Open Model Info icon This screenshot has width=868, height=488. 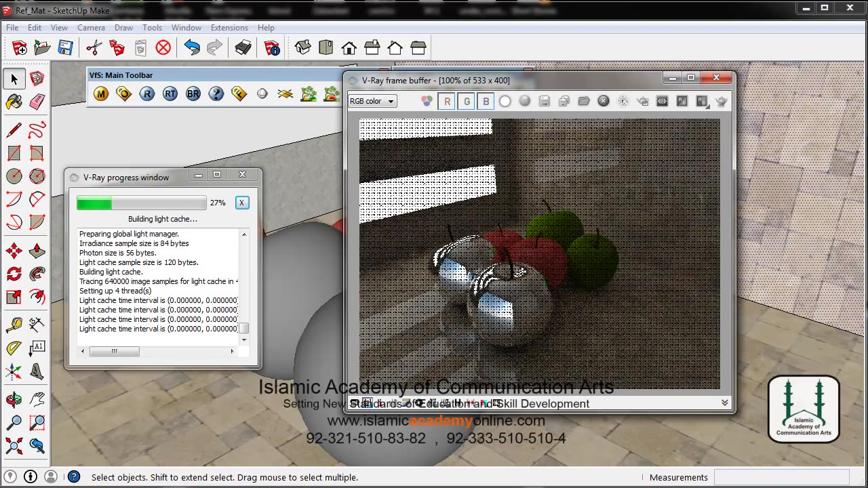[x=272, y=47]
